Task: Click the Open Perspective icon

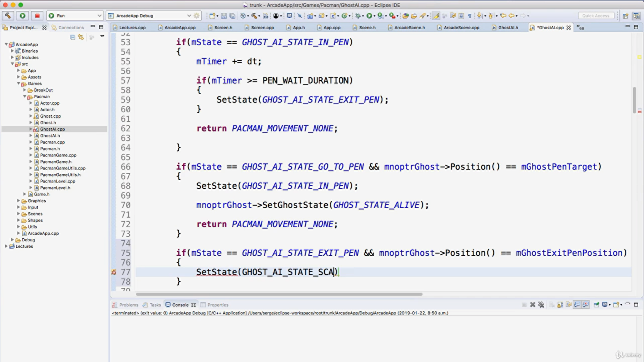Action: click(x=626, y=16)
